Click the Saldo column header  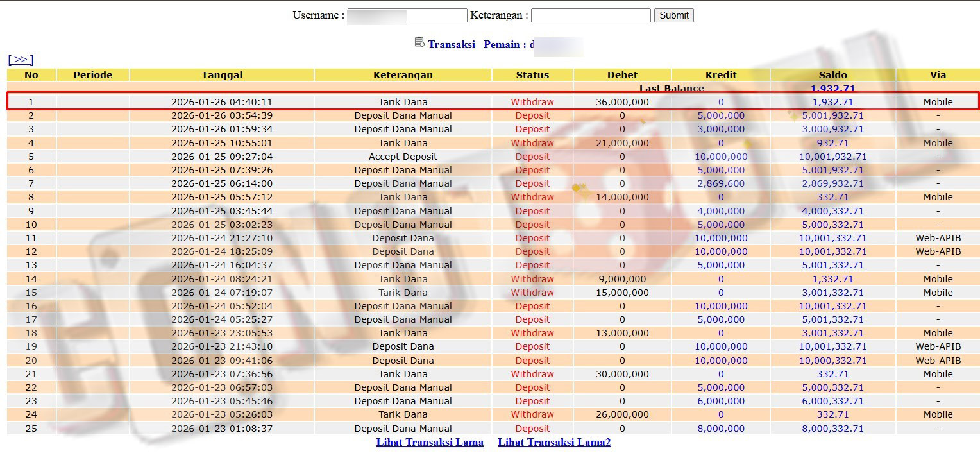click(x=832, y=75)
